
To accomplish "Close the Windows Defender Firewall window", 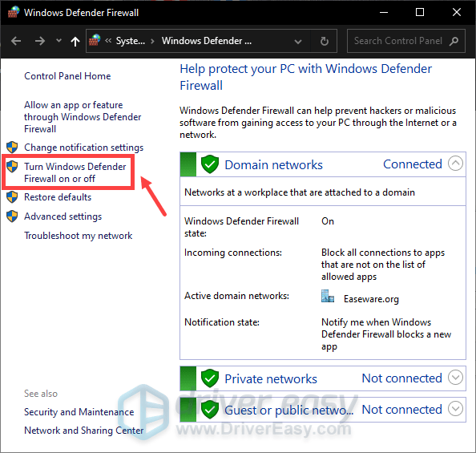I will [457, 13].
